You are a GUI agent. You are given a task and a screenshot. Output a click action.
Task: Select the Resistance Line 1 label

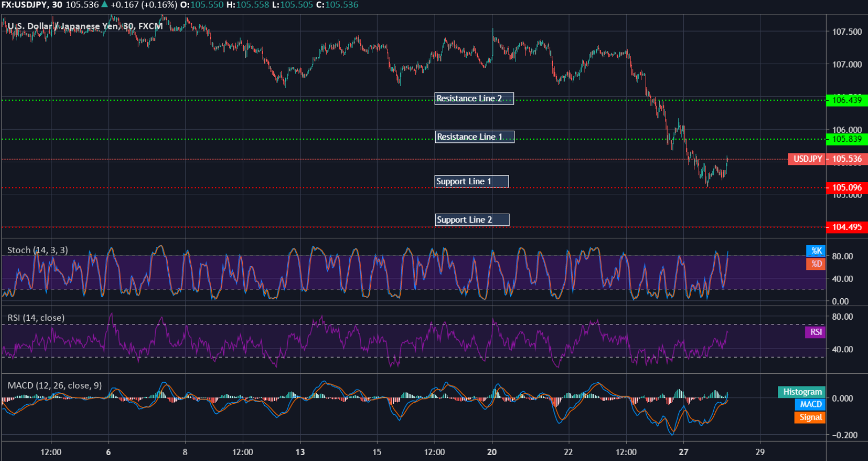click(474, 137)
